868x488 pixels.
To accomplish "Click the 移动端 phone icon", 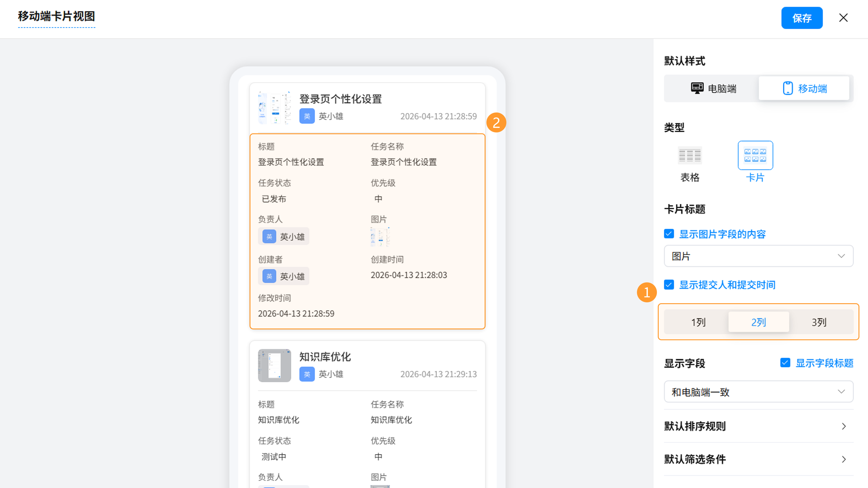I will [788, 88].
